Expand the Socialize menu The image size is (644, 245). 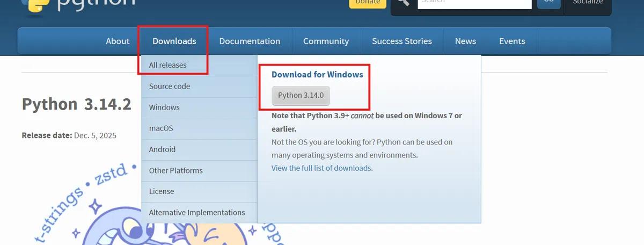coord(587,3)
